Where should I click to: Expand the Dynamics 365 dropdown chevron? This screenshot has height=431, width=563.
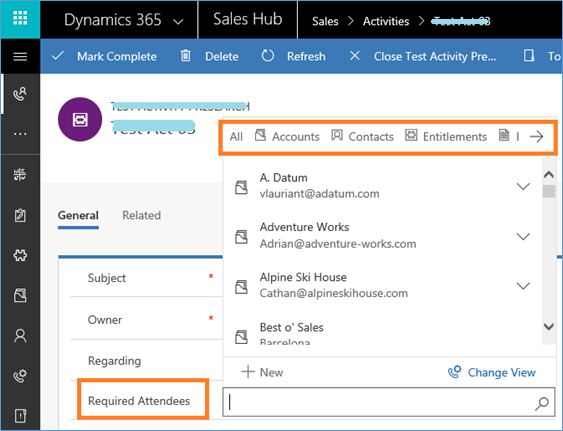tap(178, 22)
